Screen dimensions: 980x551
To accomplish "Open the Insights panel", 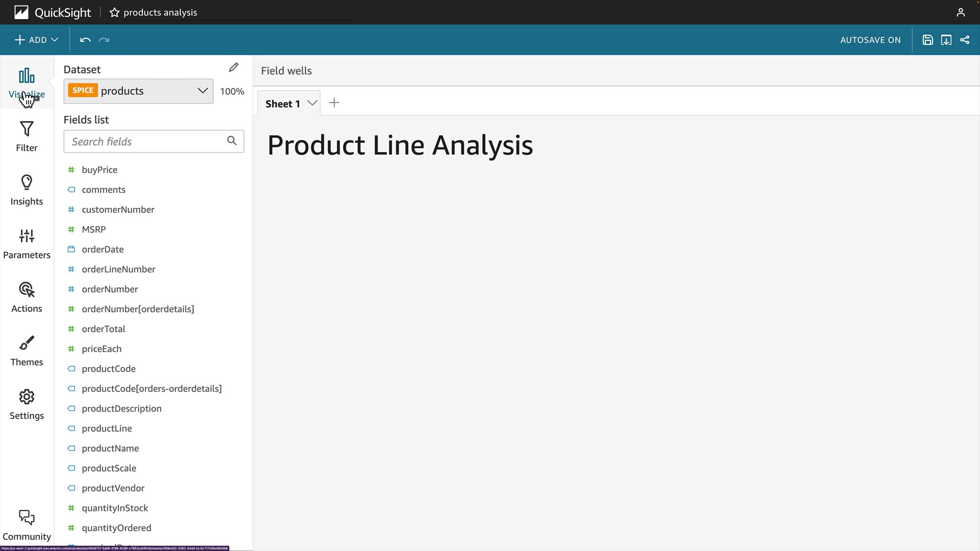I will 27,190.
